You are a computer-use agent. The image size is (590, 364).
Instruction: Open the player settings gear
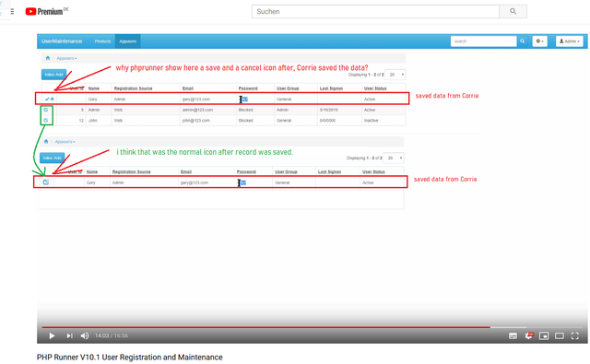point(528,335)
